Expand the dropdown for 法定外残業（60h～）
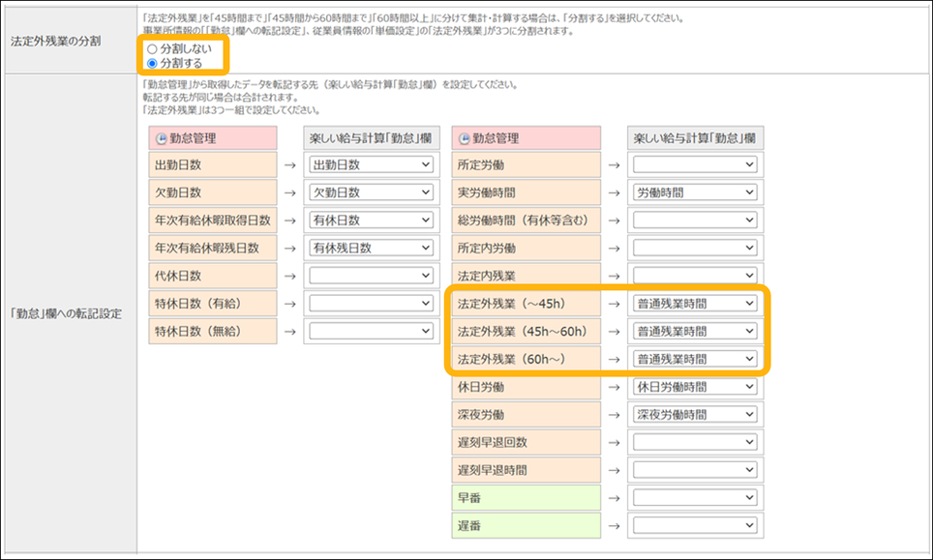Image resolution: width=933 pixels, height=560 pixels. click(694, 359)
